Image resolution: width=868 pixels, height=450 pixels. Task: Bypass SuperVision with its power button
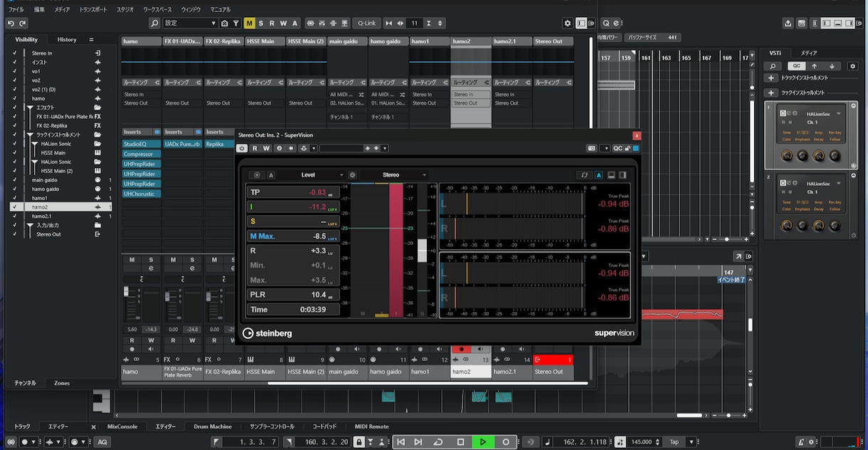(243, 148)
